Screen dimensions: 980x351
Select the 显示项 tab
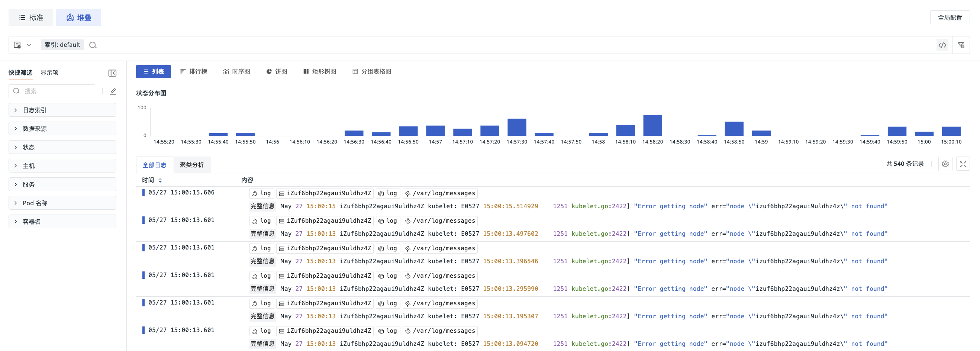(x=49, y=73)
